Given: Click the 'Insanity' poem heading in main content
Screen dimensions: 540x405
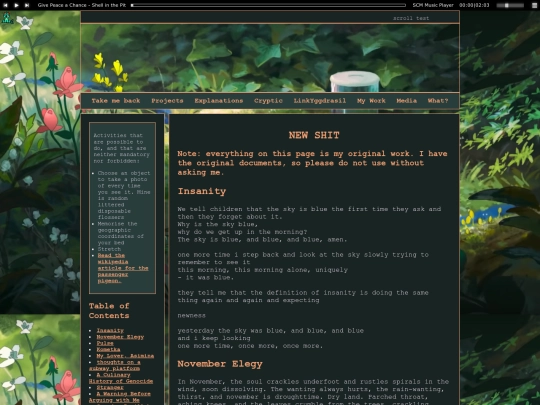Looking at the screenshot, I should click(x=202, y=191).
